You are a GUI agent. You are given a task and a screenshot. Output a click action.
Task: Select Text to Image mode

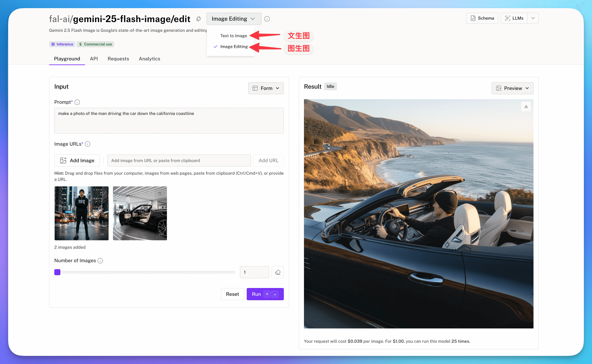click(x=233, y=35)
